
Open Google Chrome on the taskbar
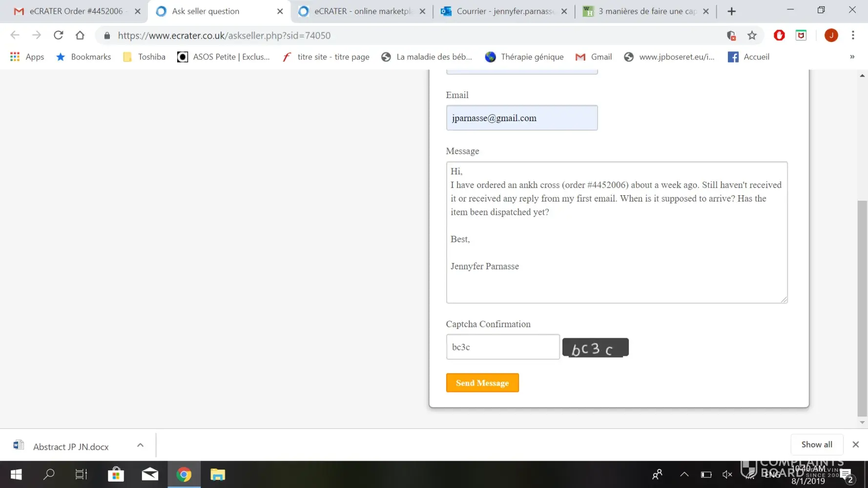tap(184, 474)
